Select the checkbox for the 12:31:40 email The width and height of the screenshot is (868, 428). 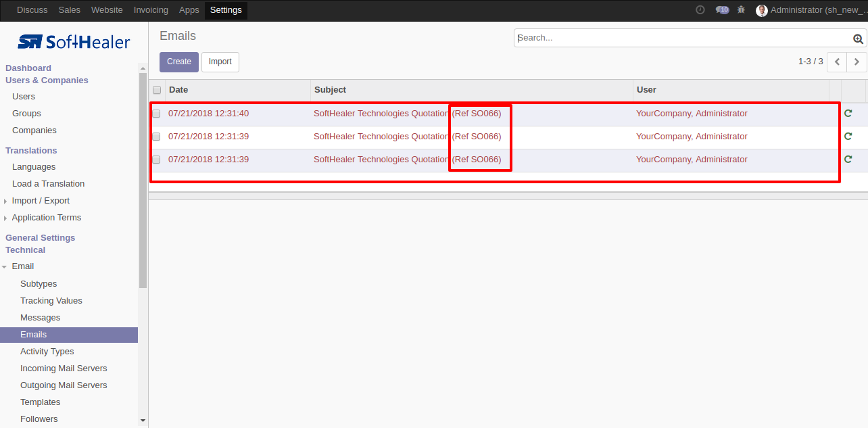(x=156, y=114)
